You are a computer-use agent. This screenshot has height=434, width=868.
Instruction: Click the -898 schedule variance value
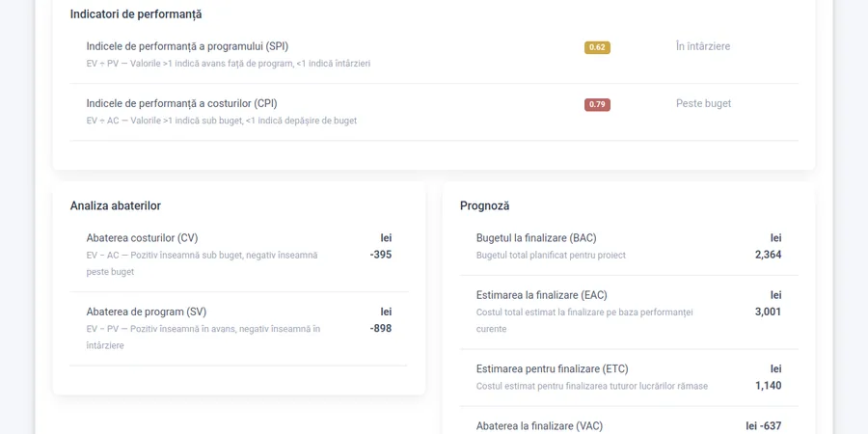[381, 329]
